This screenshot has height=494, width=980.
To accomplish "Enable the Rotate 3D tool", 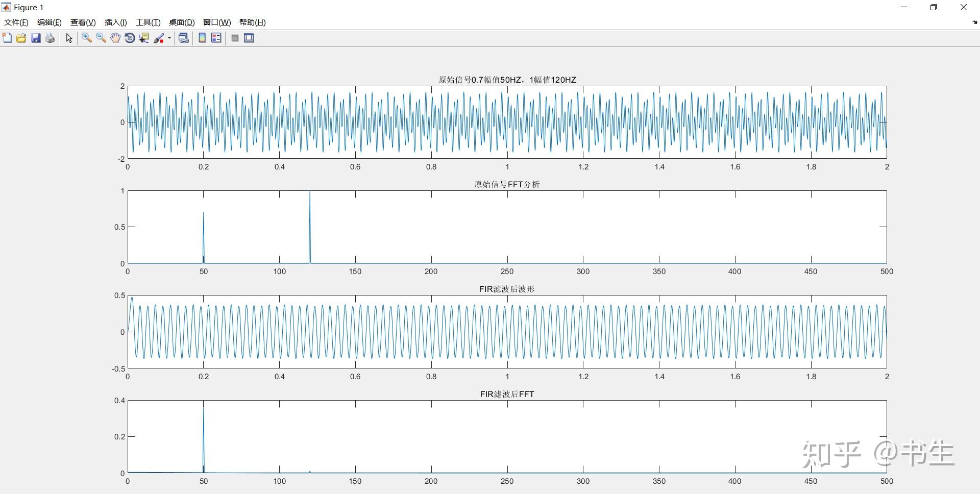I will click(x=130, y=38).
